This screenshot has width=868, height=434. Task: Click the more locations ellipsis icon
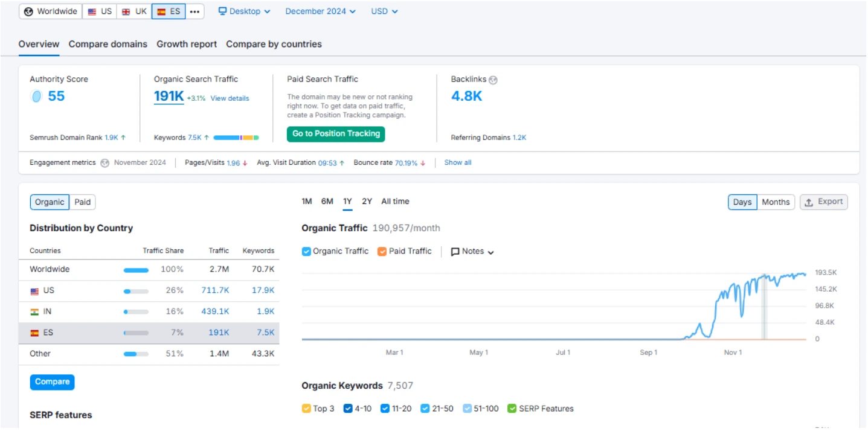pyautogui.click(x=194, y=11)
